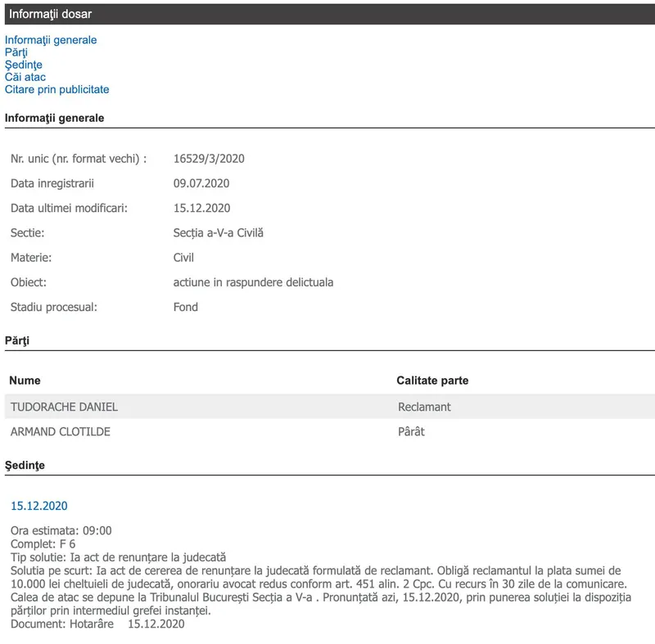The height and width of the screenshot is (644, 655).
Task: Open the Informații generale navigation link
Action: tap(51, 40)
